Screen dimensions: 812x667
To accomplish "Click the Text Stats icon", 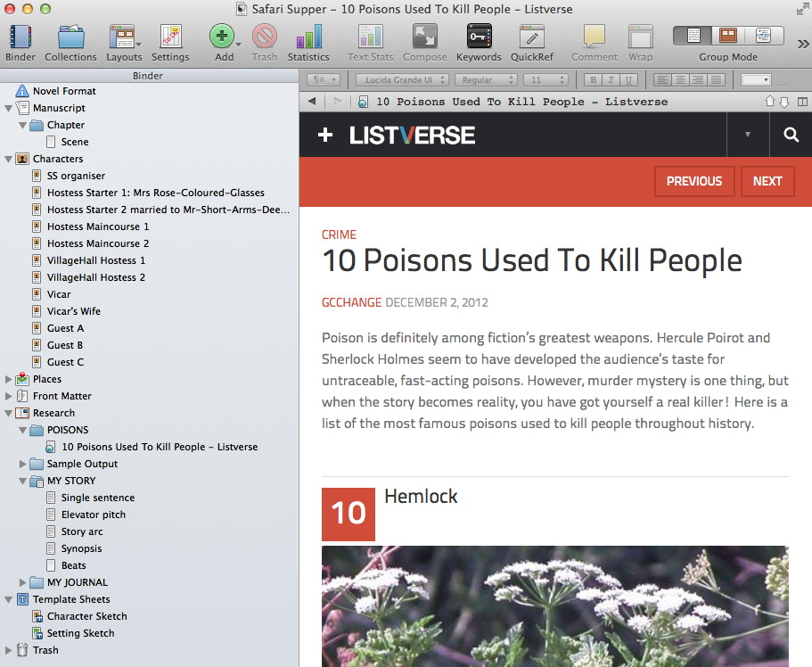I will tap(371, 37).
